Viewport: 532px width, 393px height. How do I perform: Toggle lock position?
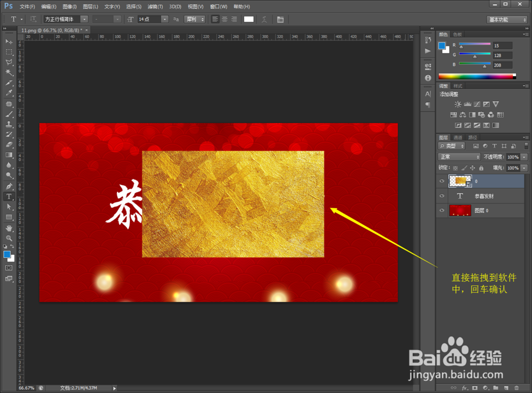[x=472, y=168]
